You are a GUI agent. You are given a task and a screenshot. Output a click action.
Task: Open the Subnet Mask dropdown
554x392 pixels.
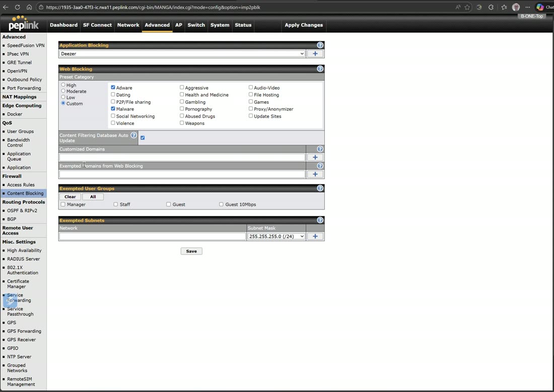[276, 236]
